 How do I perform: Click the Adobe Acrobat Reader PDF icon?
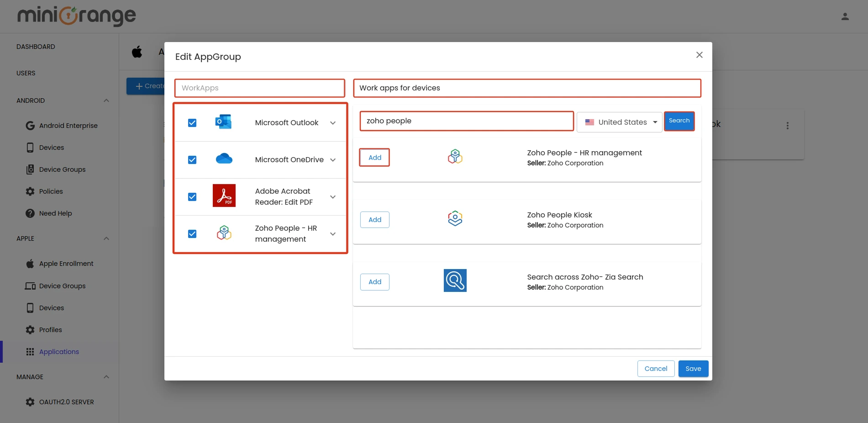[x=224, y=195]
